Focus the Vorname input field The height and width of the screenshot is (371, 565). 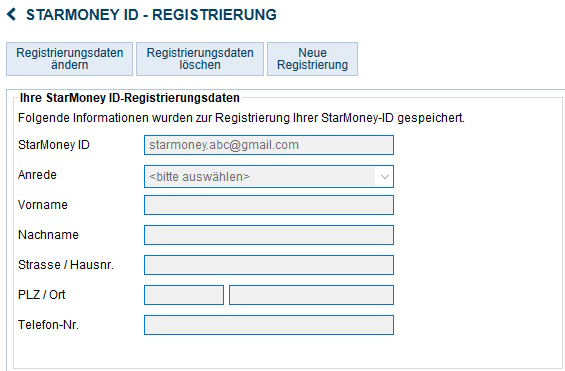coord(269,205)
